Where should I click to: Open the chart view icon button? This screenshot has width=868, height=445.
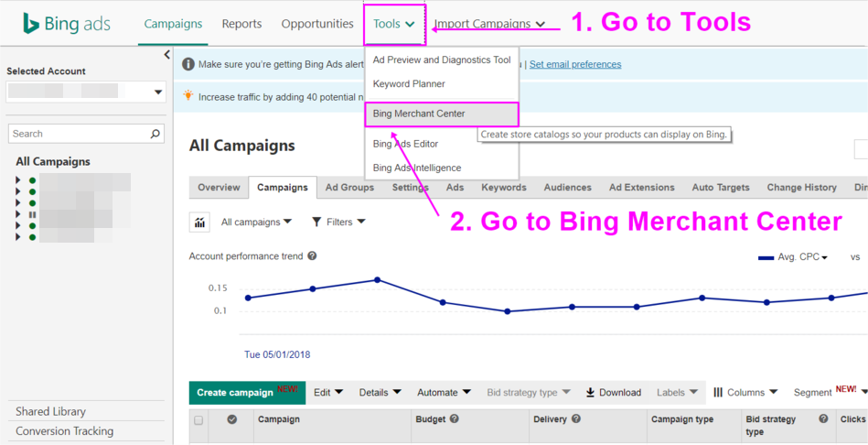(198, 222)
